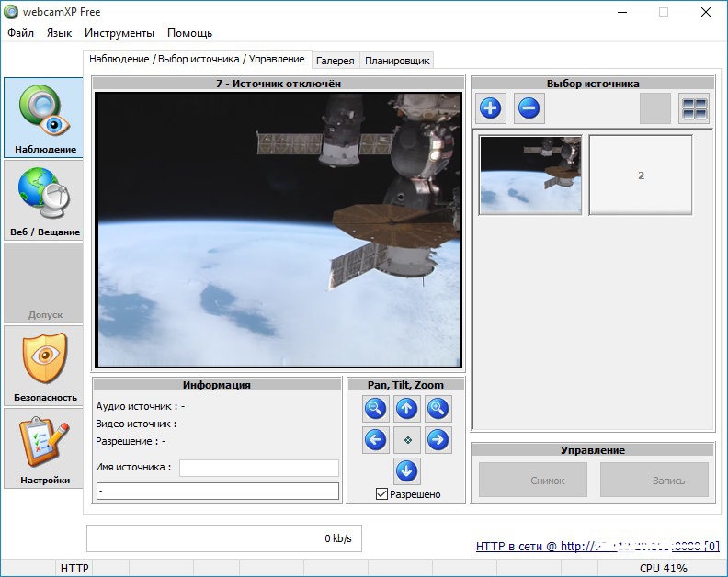Viewport: 728px width, 577px height.
Task: Click the Запись record button
Action: pyautogui.click(x=654, y=480)
